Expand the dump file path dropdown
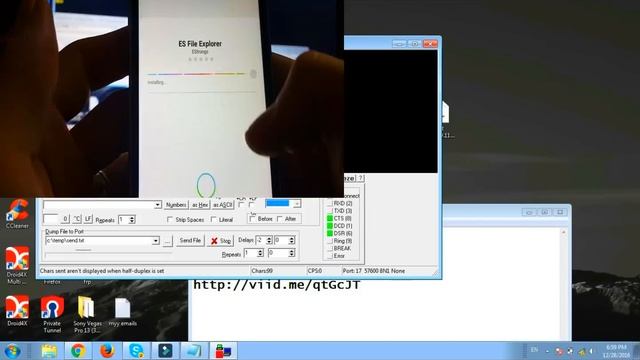 tap(156, 241)
